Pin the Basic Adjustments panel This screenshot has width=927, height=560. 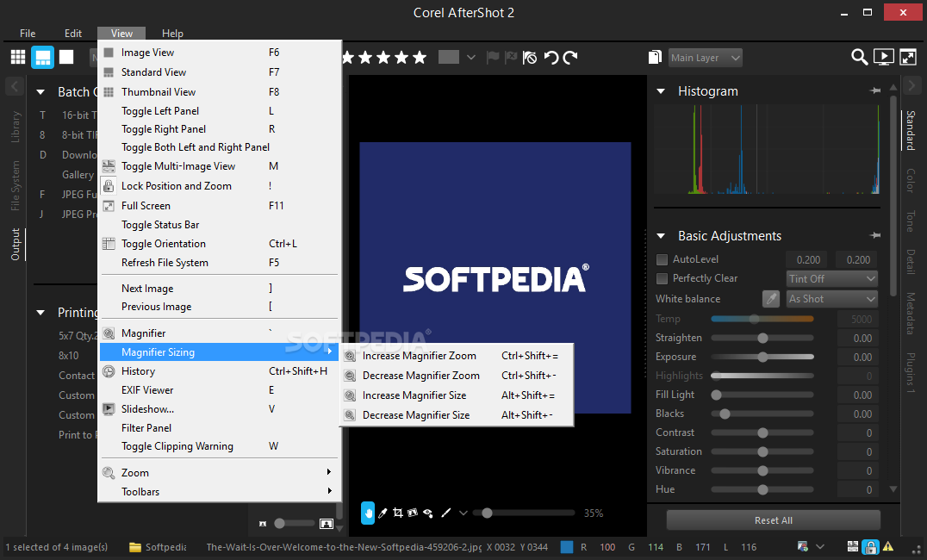click(x=875, y=235)
